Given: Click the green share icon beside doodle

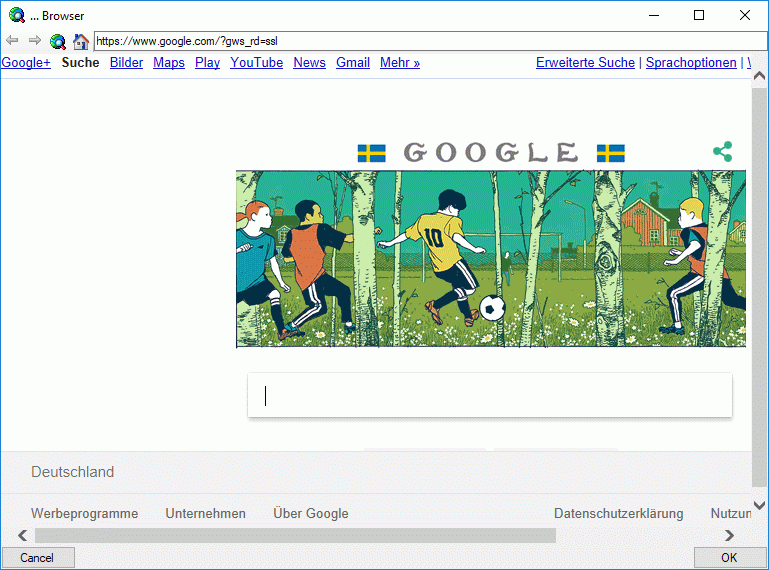Looking at the screenshot, I should pos(722,152).
